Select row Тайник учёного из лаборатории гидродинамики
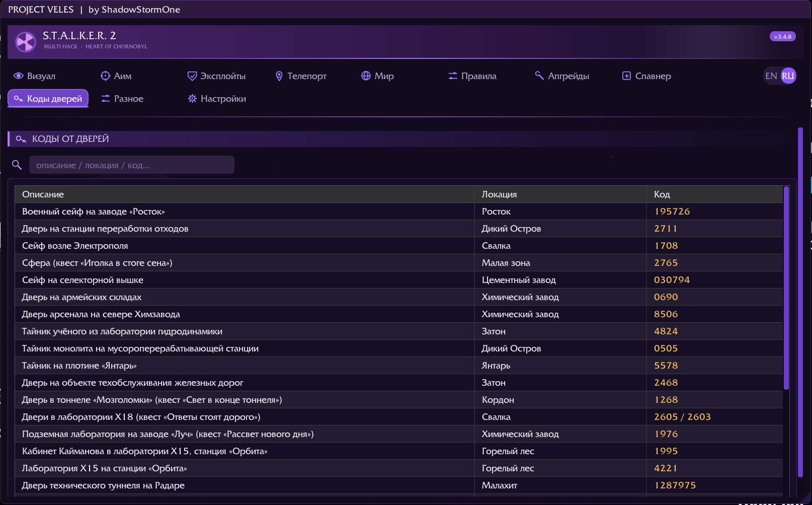This screenshot has width=812, height=505. [x=399, y=331]
